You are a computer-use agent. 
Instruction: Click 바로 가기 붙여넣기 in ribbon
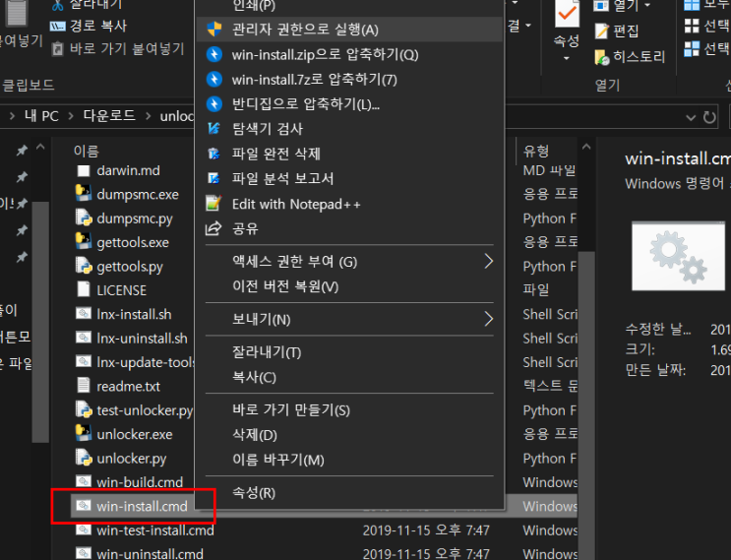(118, 48)
